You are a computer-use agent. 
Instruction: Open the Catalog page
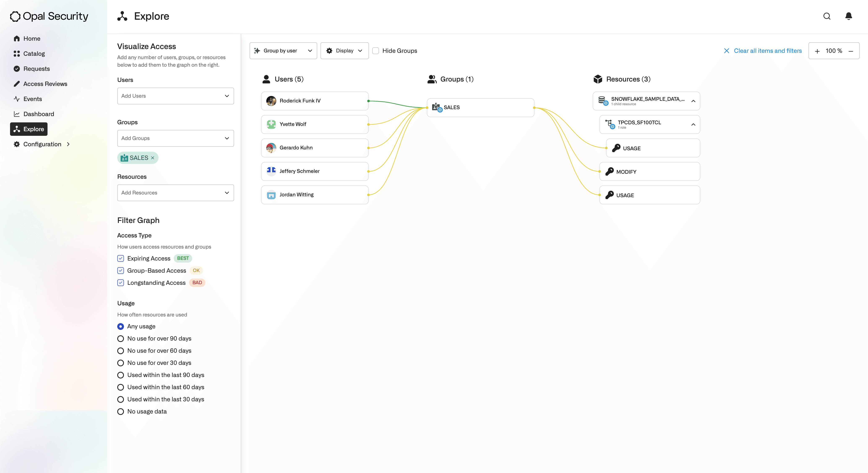click(x=29, y=54)
